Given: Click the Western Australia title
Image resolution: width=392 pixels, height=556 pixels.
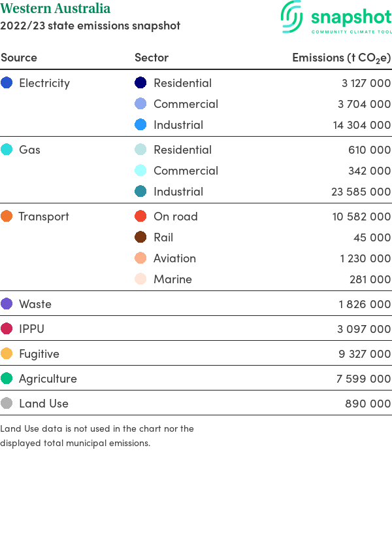Looking at the screenshot, I should coord(56,8).
